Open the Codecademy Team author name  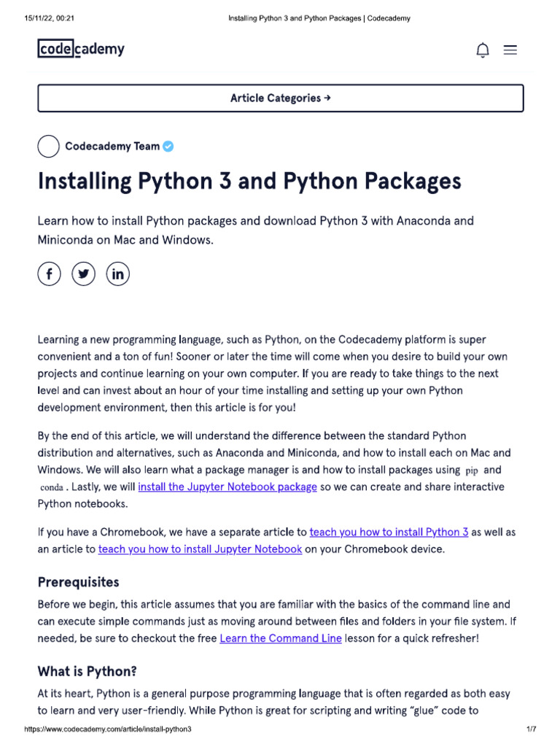112,146
